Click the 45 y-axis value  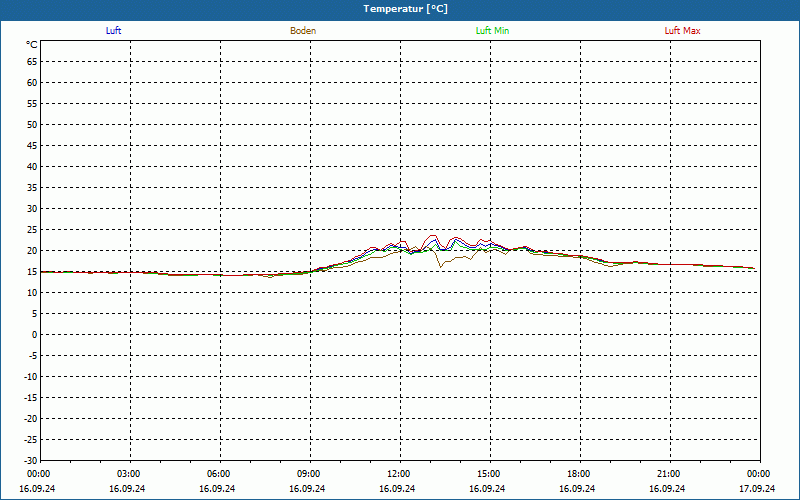[x=32, y=145]
